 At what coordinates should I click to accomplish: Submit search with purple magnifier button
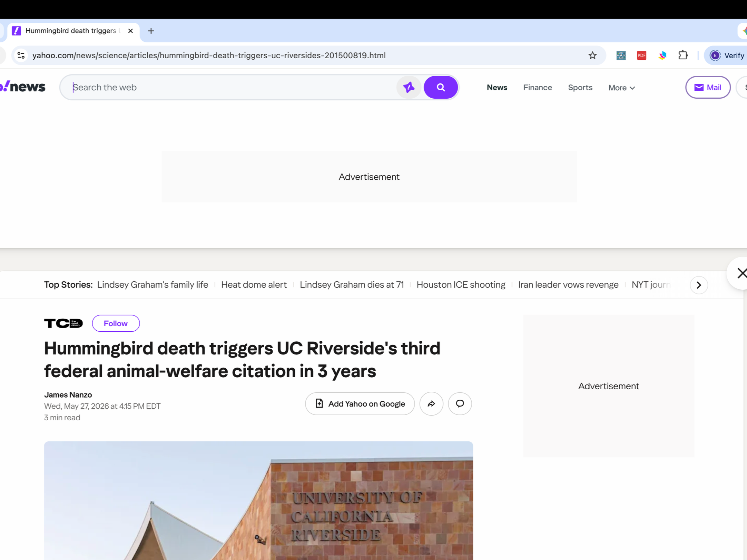pos(441,88)
